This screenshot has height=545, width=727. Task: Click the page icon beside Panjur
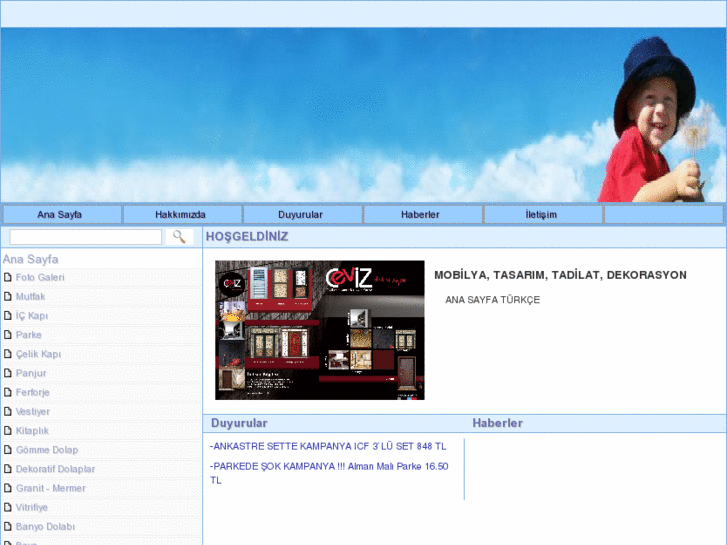tap(7, 373)
